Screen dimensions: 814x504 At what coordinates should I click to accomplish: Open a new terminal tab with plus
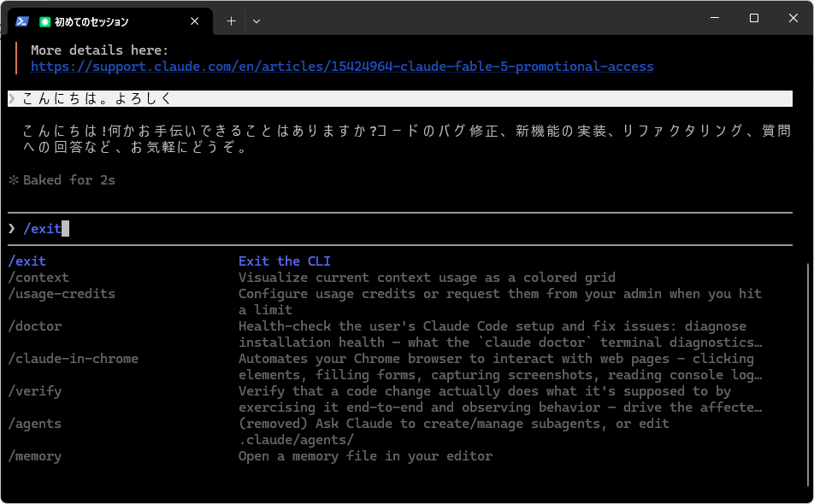click(x=231, y=21)
